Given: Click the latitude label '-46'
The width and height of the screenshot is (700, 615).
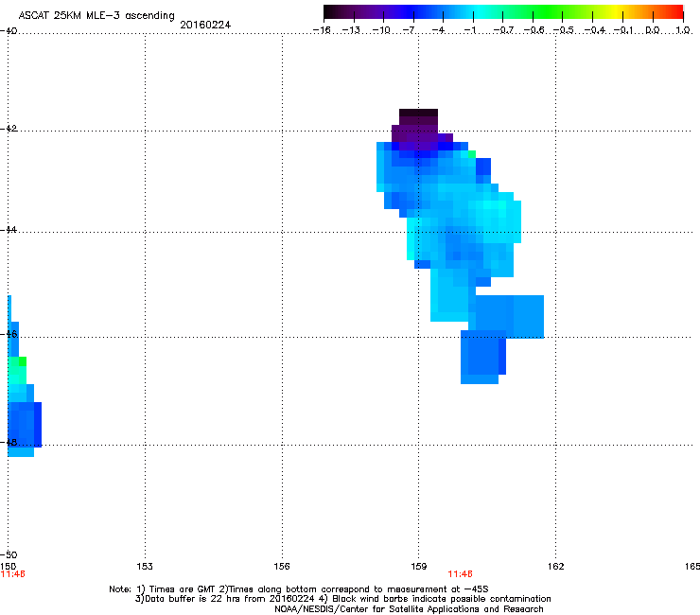Looking at the screenshot, I should (9, 334).
